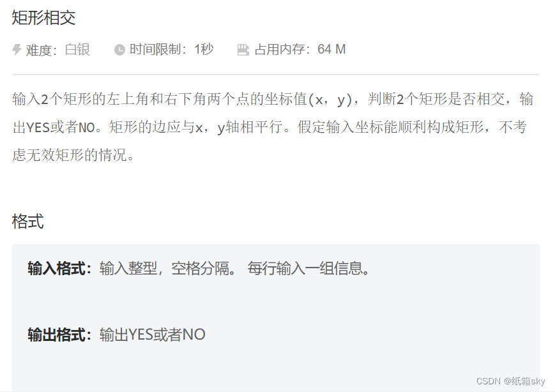Click the horizontal divider under metadata
The height and width of the screenshot is (392, 555).
[276, 74]
